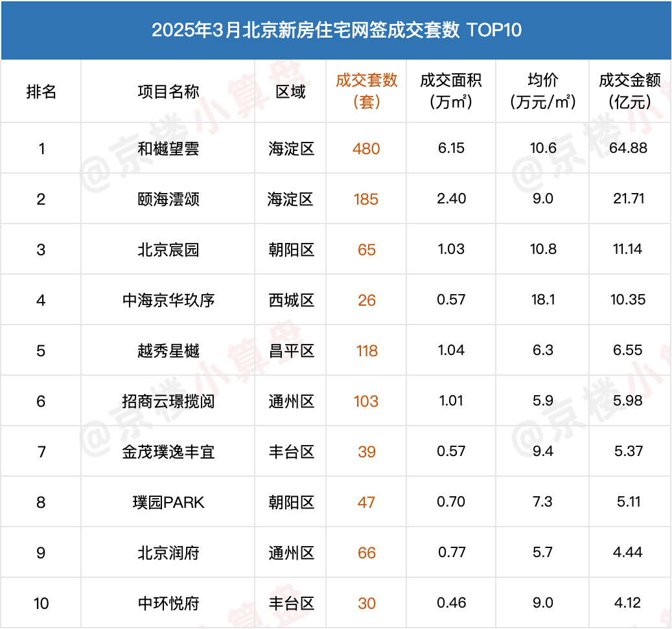
Task: Click the orange value '480' for 和樾望雲
Action: click(366, 149)
